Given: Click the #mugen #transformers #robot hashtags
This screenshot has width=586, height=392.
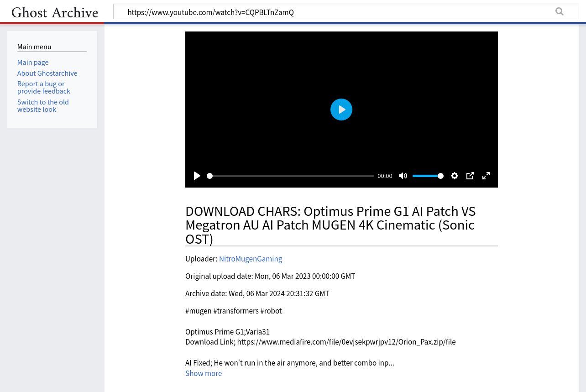Looking at the screenshot, I should click(x=234, y=311).
